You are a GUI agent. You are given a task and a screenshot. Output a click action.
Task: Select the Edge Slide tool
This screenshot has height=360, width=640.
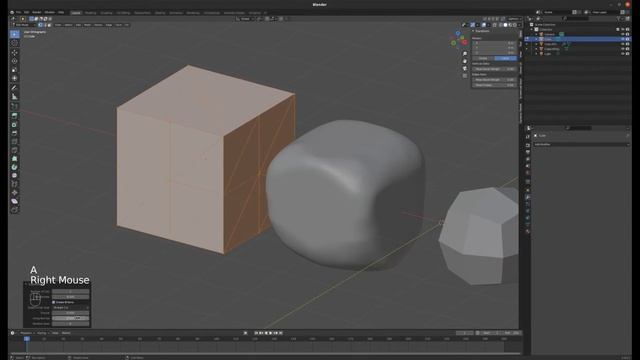click(14, 184)
